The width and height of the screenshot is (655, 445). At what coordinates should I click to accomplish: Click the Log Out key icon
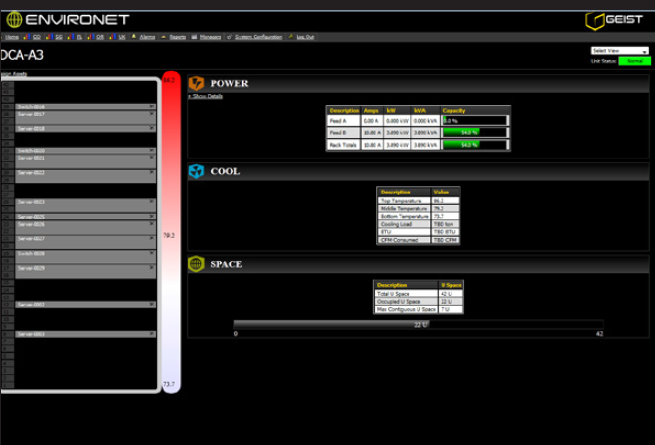[x=290, y=36]
